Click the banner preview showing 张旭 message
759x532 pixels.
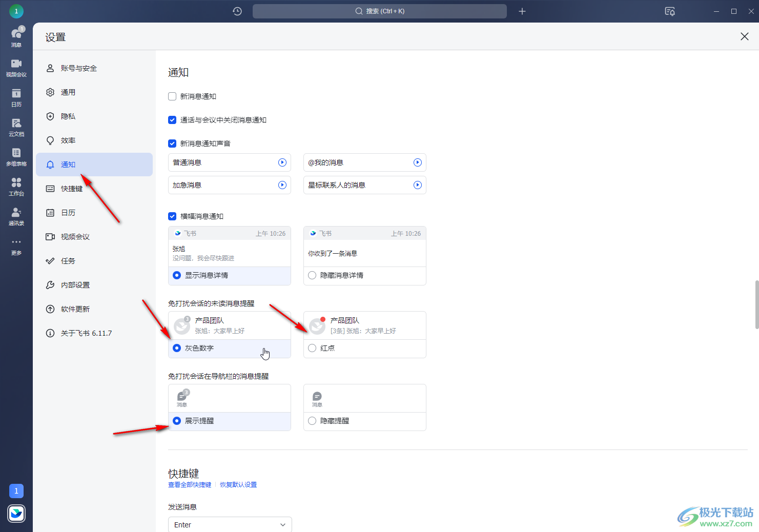pos(230,247)
